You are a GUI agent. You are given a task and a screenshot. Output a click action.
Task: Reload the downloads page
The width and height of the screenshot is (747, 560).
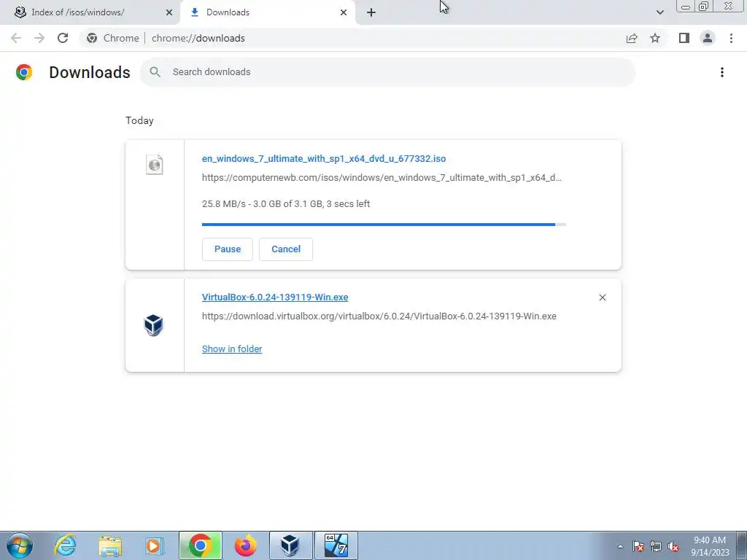click(63, 38)
